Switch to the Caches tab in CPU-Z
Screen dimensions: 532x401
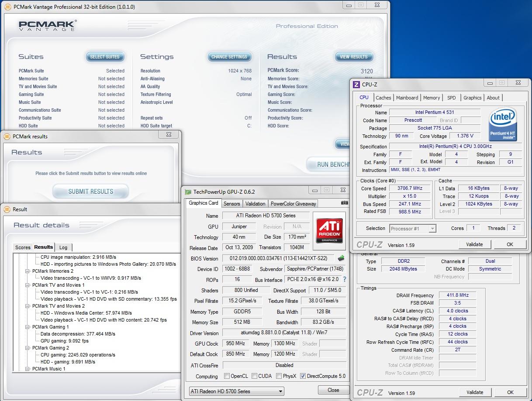383,98
